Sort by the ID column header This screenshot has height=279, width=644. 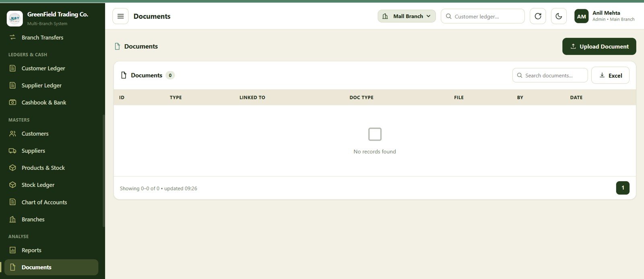122,98
